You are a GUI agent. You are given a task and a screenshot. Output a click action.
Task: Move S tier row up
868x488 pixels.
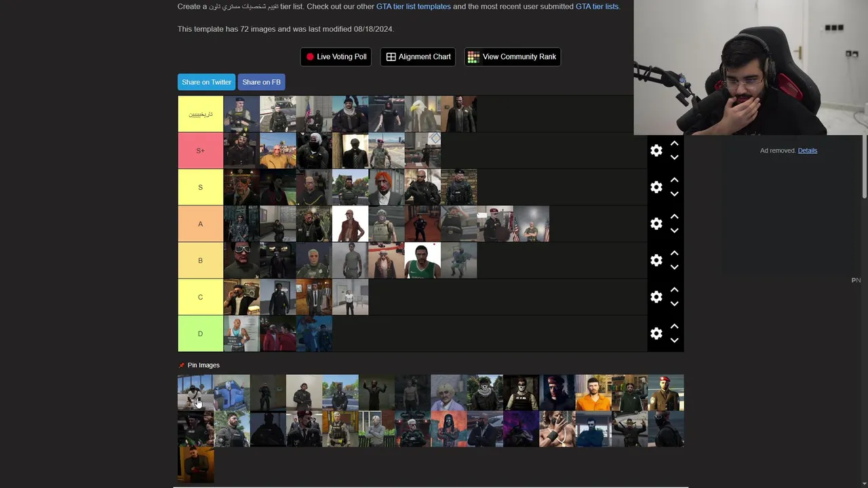click(x=674, y=180)
